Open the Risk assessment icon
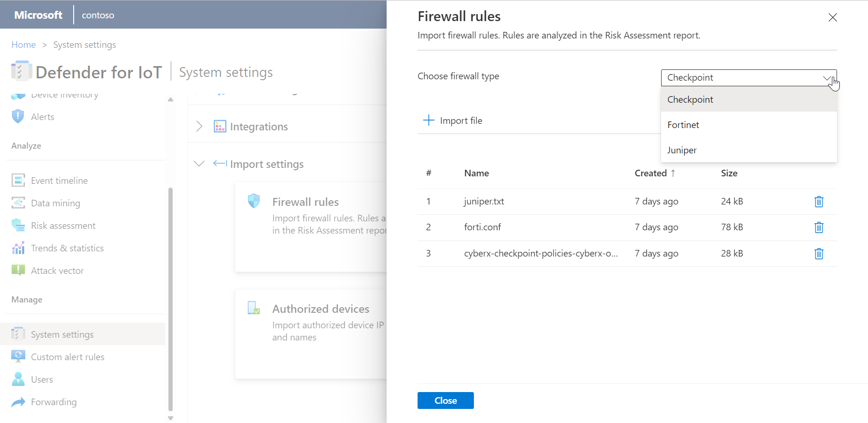The width and height of the screenshot is (868, 423). tap(18, 226)
